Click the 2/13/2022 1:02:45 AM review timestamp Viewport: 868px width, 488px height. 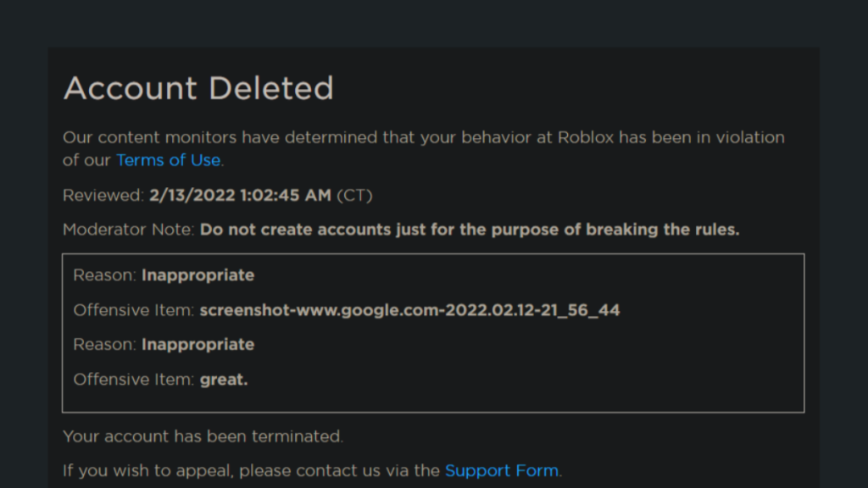point(240,196)
